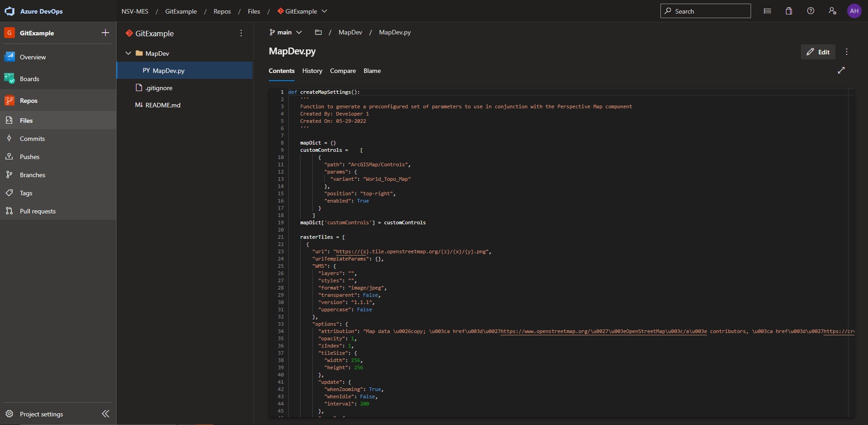868x425 pixels.
Task: Open more options for MapDev.py via ellipsis
Action: pyautogui.click(x=847, y=52)
